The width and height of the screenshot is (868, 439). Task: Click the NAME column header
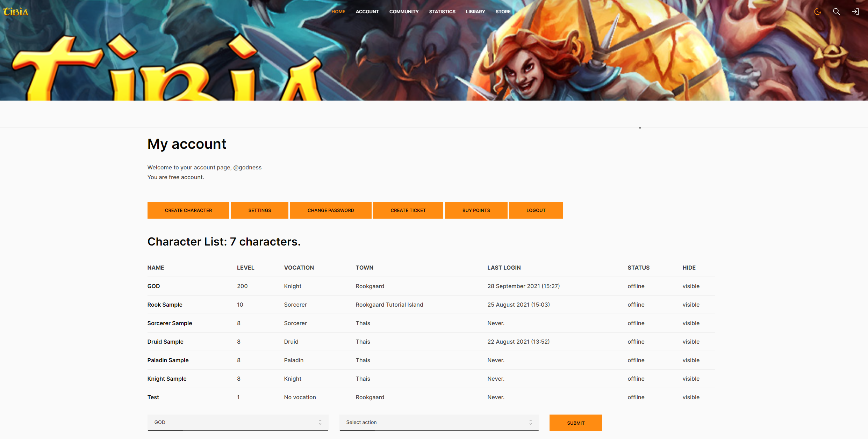coord(156,268)
